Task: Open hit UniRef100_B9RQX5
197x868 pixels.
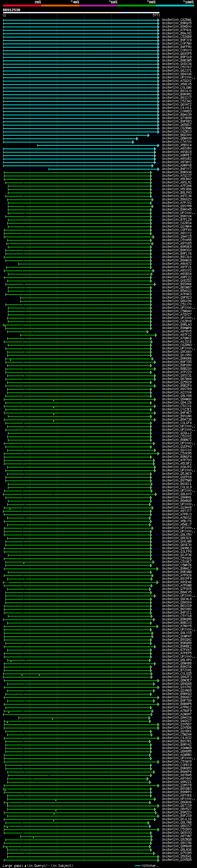Action: tap(176, 23)
